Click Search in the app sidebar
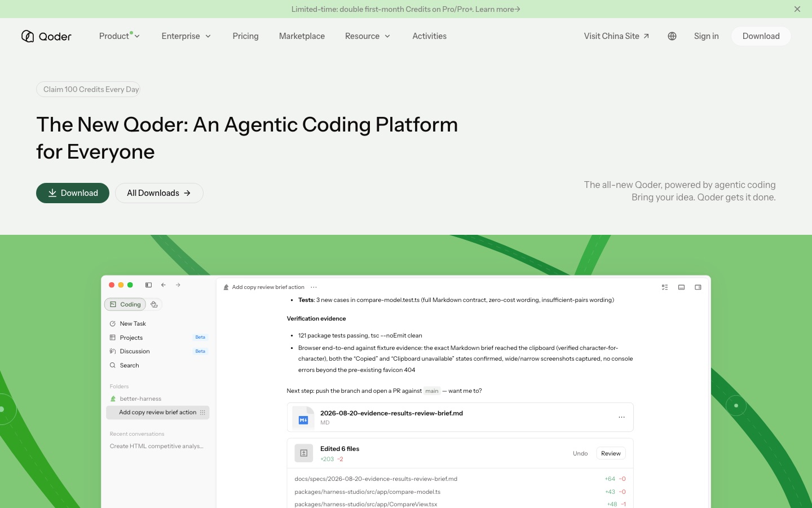This screenshot has height=508, width=812. pyautogui.click(x=158, y=365)
